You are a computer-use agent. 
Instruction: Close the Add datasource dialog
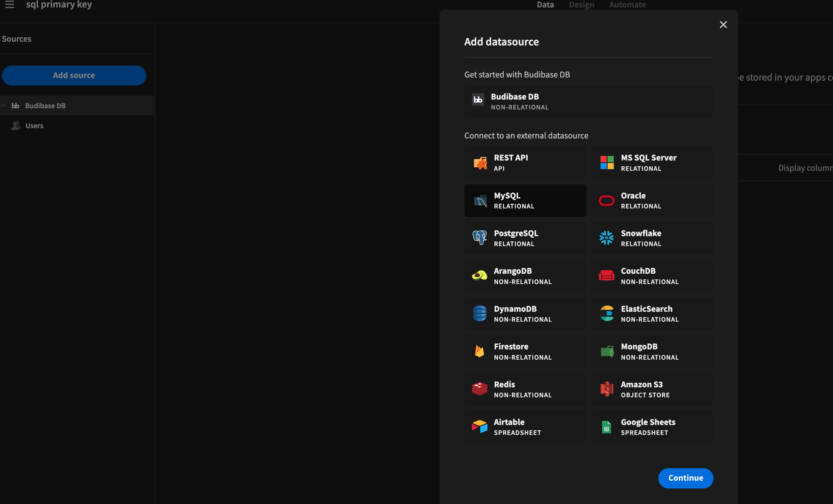[x=723, y=25]
